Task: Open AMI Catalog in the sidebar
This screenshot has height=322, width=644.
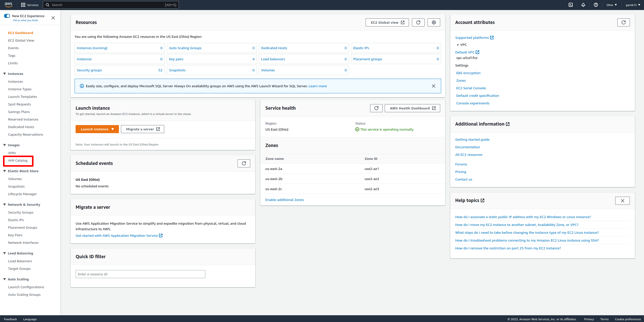Action: pos(18,161)
